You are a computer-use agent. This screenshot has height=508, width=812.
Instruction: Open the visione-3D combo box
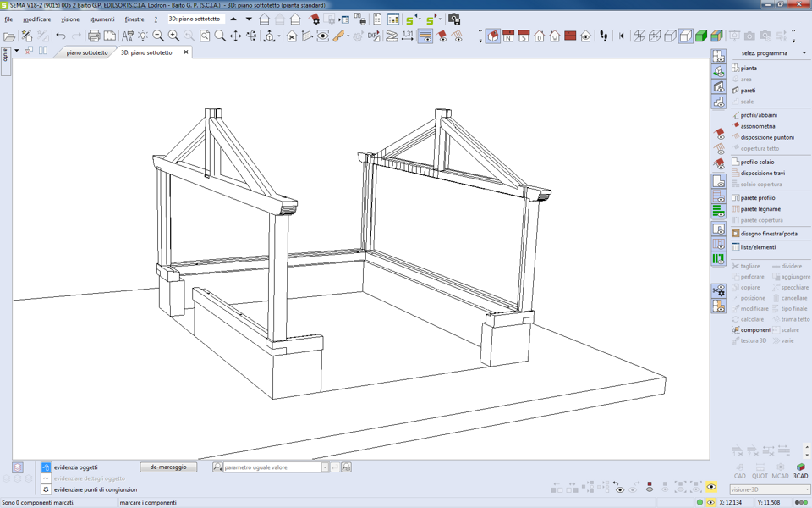770,489
